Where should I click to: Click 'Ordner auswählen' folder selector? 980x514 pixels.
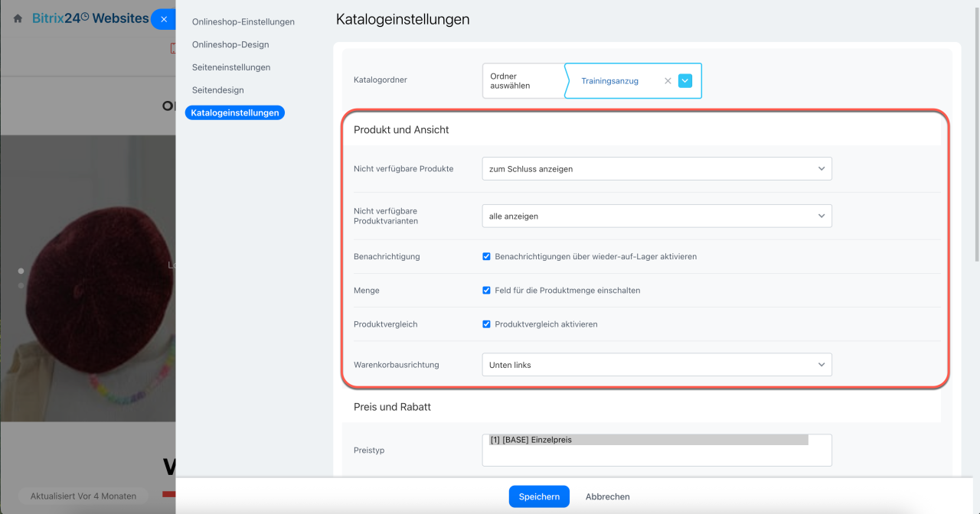coord(523,81)
